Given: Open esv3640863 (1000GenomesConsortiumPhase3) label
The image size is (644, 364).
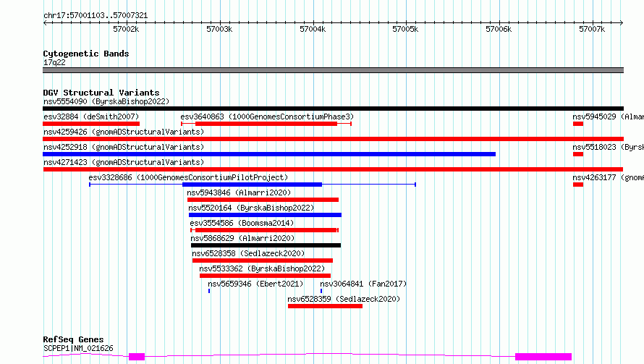Looking at the screenshot, I should tap(267, 117).
